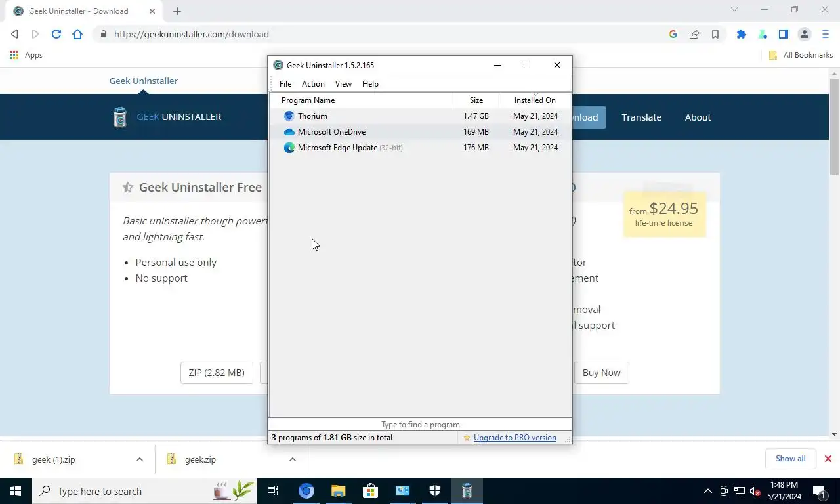Image resolution: width=840 pixels, height=504 pixels.
Task: Go to browser home page
Action: coord(77,34)
